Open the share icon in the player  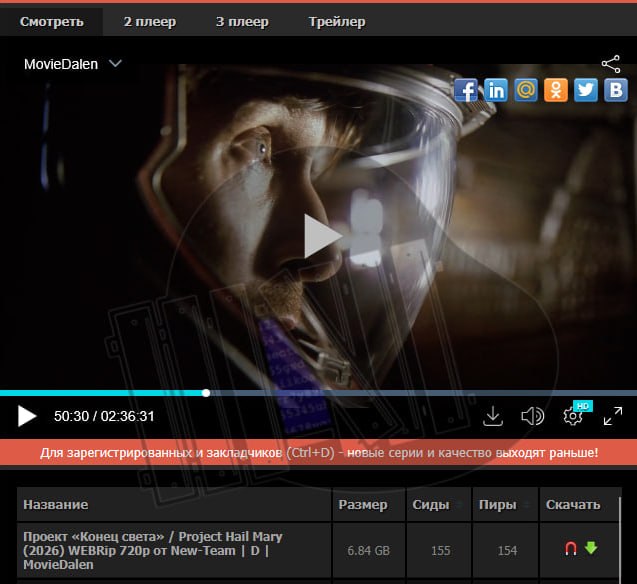click(x=611, y=64)
